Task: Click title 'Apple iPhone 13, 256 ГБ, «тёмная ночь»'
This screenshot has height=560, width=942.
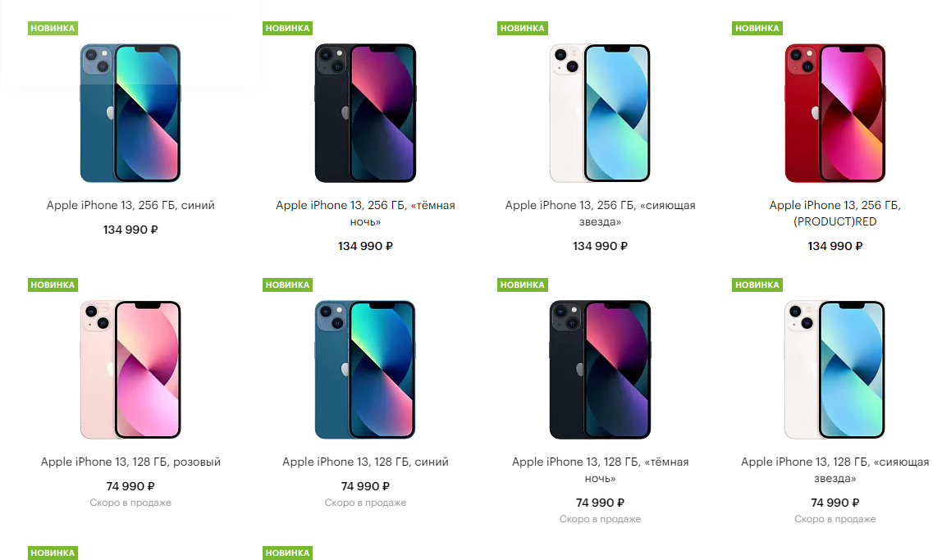Action: coord(365,213)
